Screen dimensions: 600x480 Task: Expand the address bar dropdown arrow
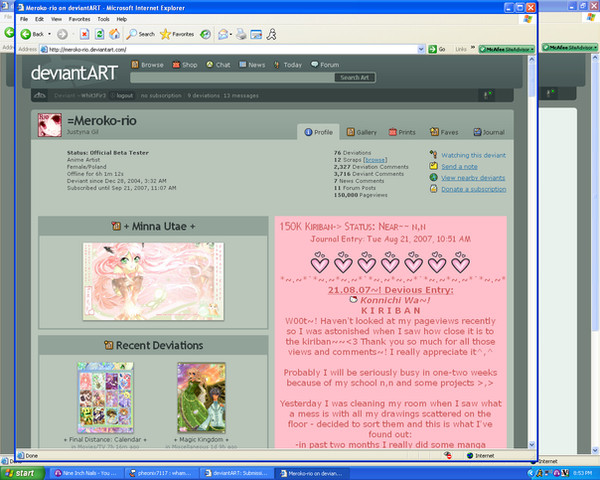pos(421,49)
